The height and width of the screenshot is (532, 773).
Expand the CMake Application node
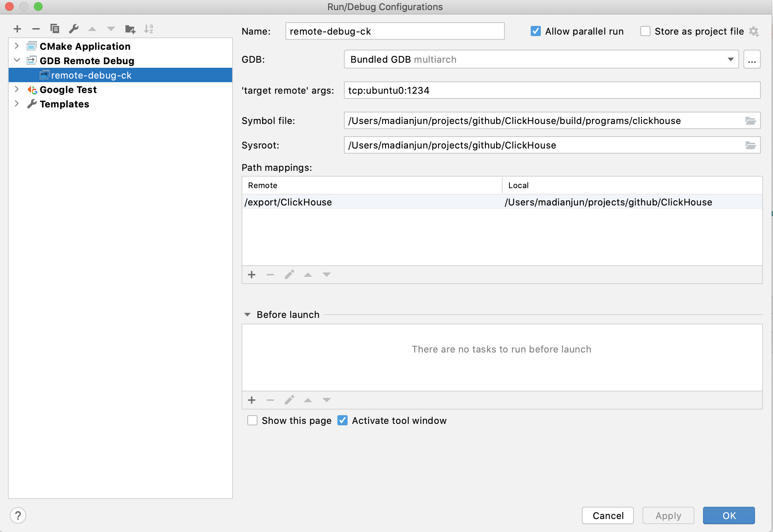pyautogui.click(x=17, y=46)
